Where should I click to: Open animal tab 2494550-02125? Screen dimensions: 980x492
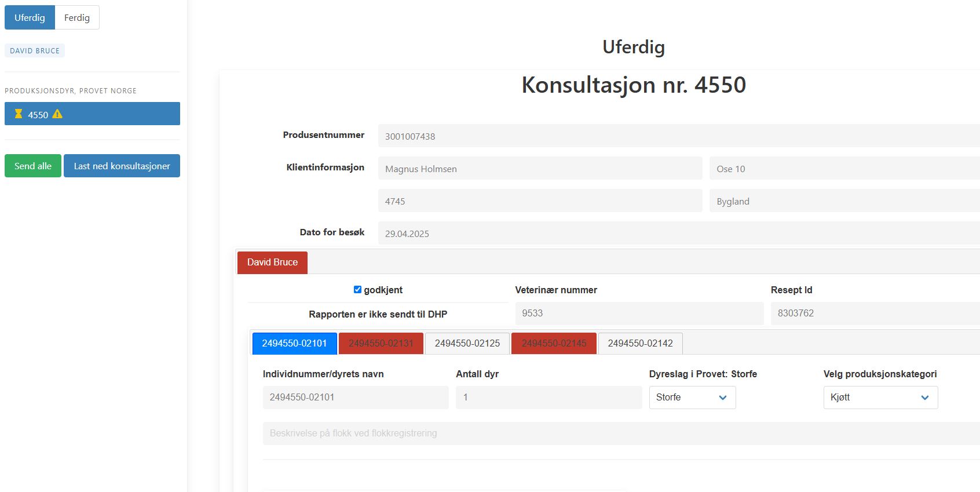coord(467,344)
